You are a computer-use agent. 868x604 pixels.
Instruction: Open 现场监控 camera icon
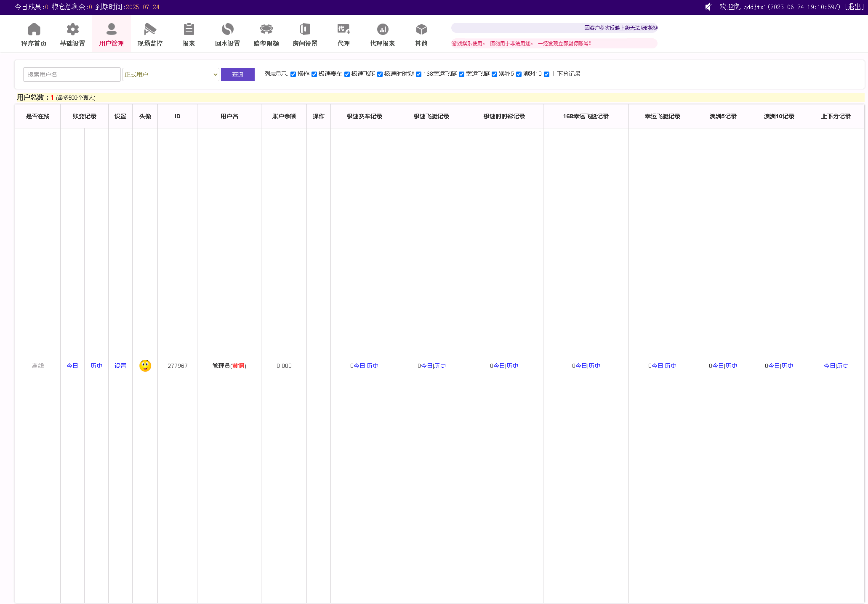click(150, 29)
